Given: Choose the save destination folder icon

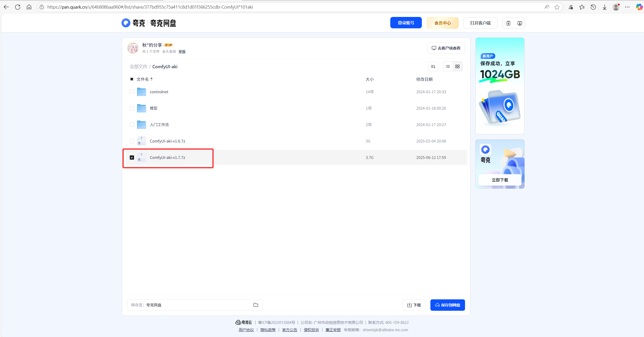Looking at the screenshot, I should point(255,305).
